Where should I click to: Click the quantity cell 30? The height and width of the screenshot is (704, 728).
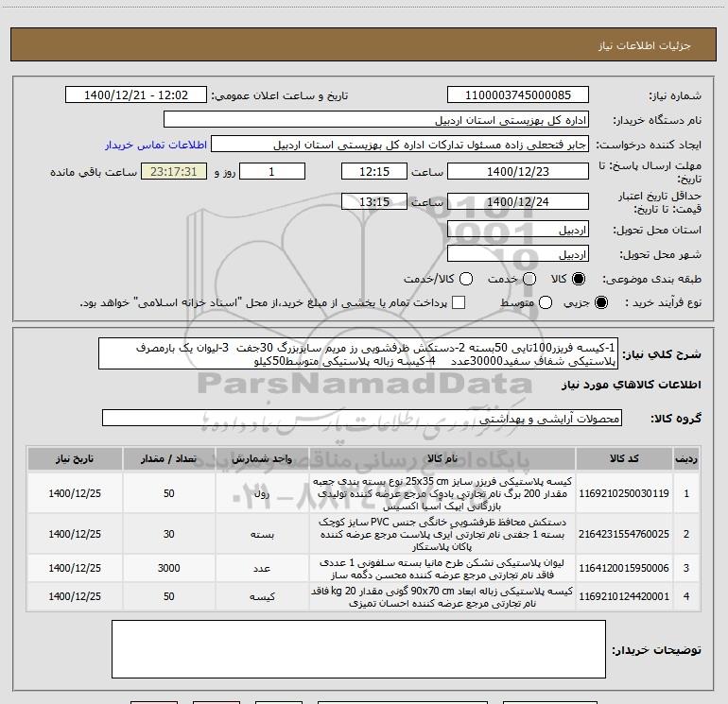[x=169, y=534]
